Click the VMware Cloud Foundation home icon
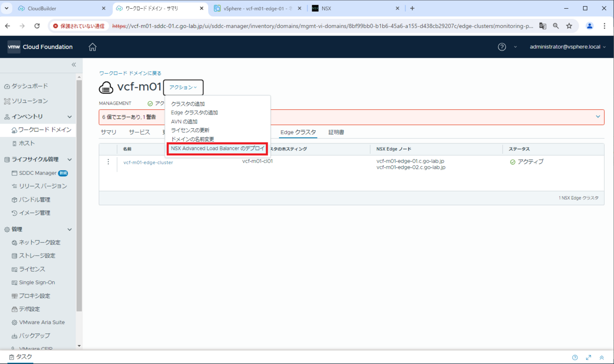The height and width of the screenshot is (364, 614). click(x=93, y=47)
